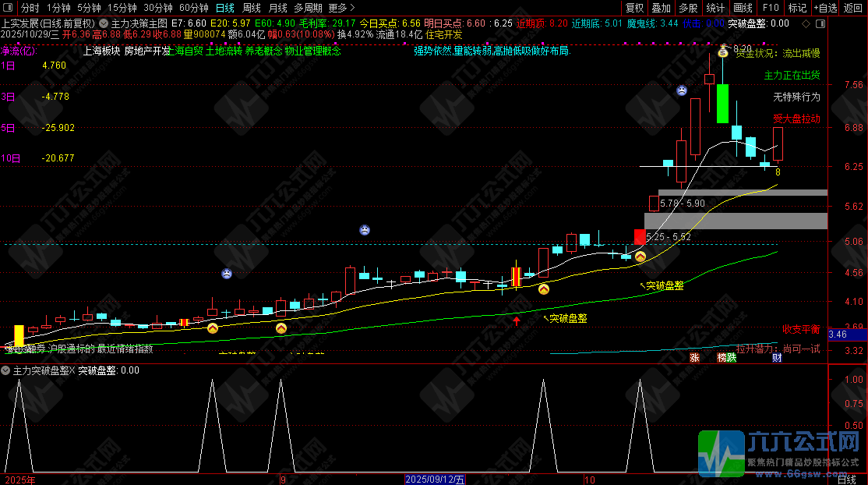Toggle 复权 price adjustment mode
Image resolution: width=868 pixels, height=485 pixels.
635,8
